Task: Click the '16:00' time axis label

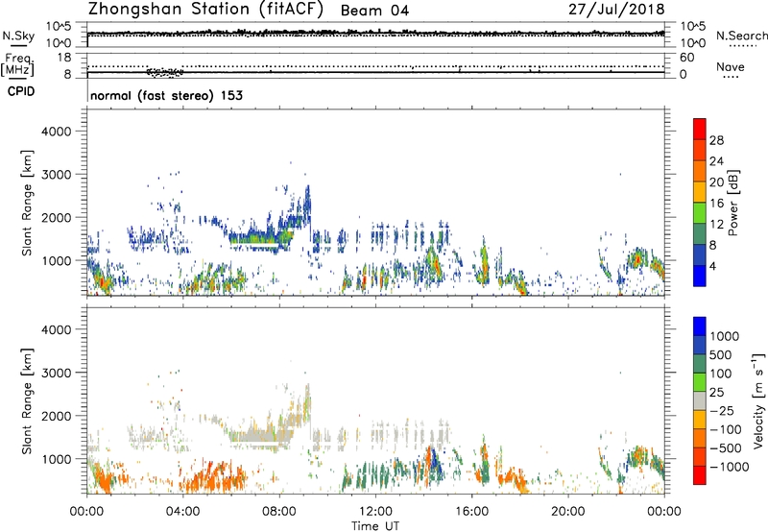Action: point(471,512)
